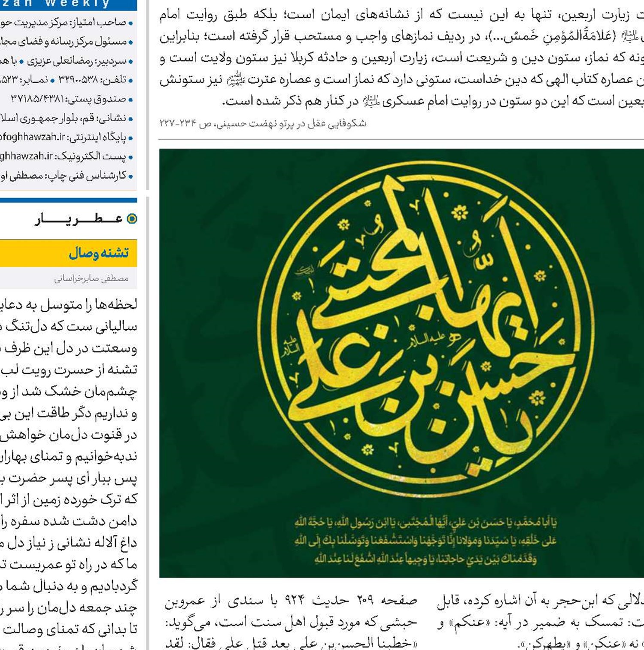Click the poem line starting "پس ببار ای پسر"
Image resolution: width=644 pixels, height=650 pixels.
(x=69, y=478)
